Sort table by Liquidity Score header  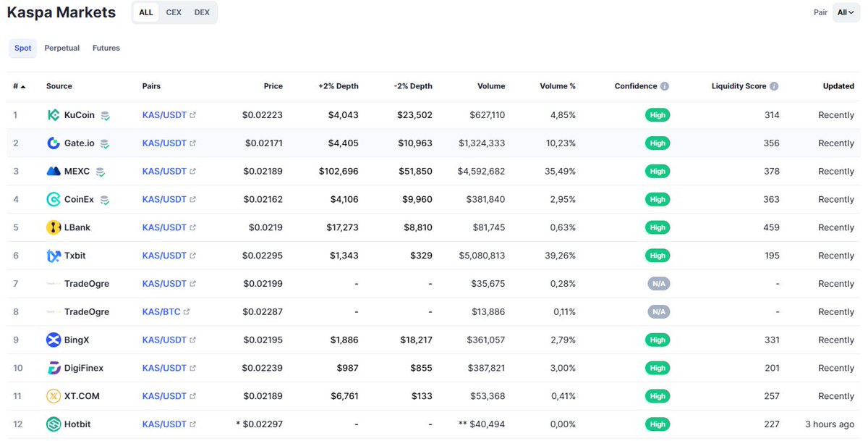point(739,86)
